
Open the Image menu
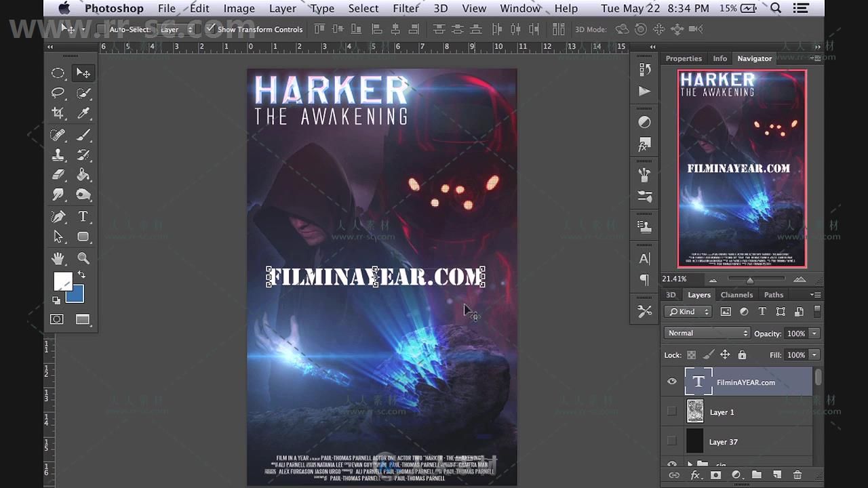point(239,8)
